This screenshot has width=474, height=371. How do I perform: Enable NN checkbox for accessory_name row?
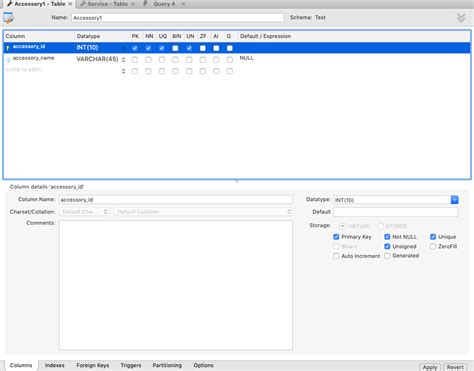[x=148, y=60]
